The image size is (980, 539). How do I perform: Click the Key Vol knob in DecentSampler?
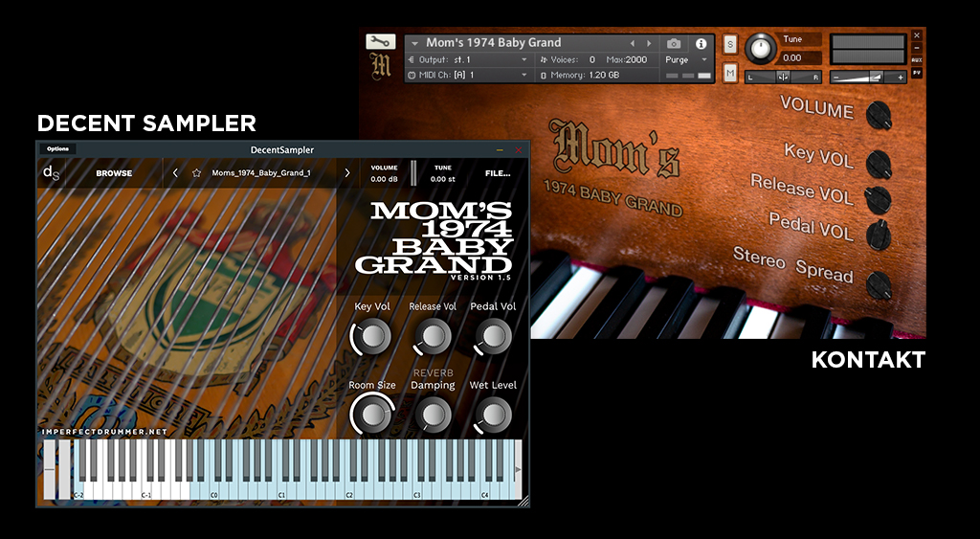point(372,336)
